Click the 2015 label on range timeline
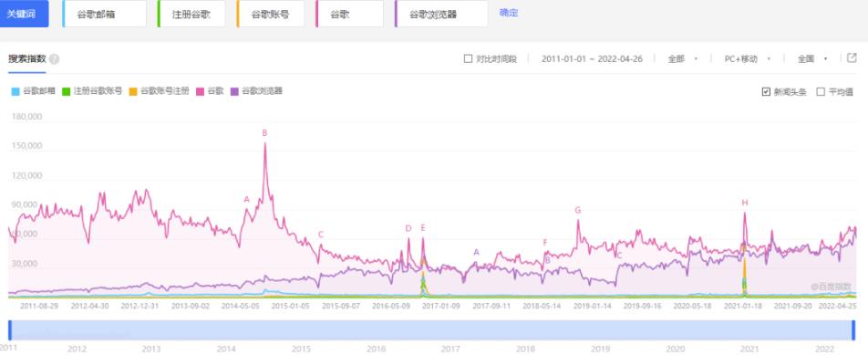The height and width of the screenshot is (355, 868). 301,349
